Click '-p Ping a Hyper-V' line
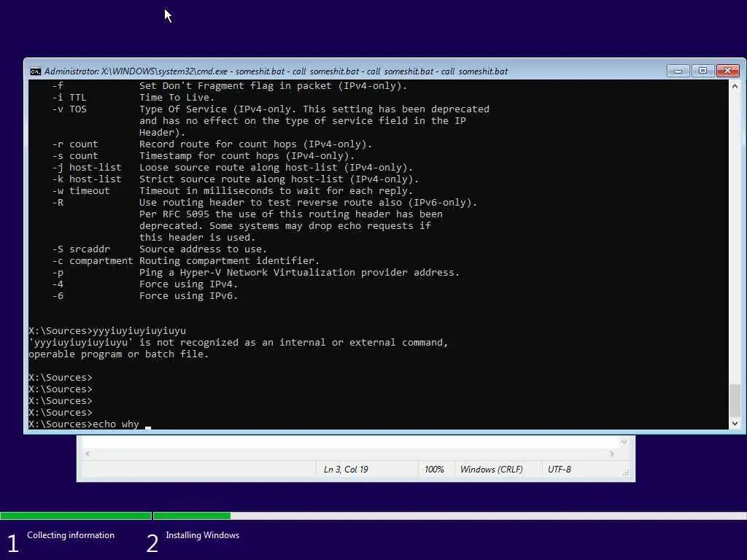The height and width of the screenshot is (560, 747). 256,273
